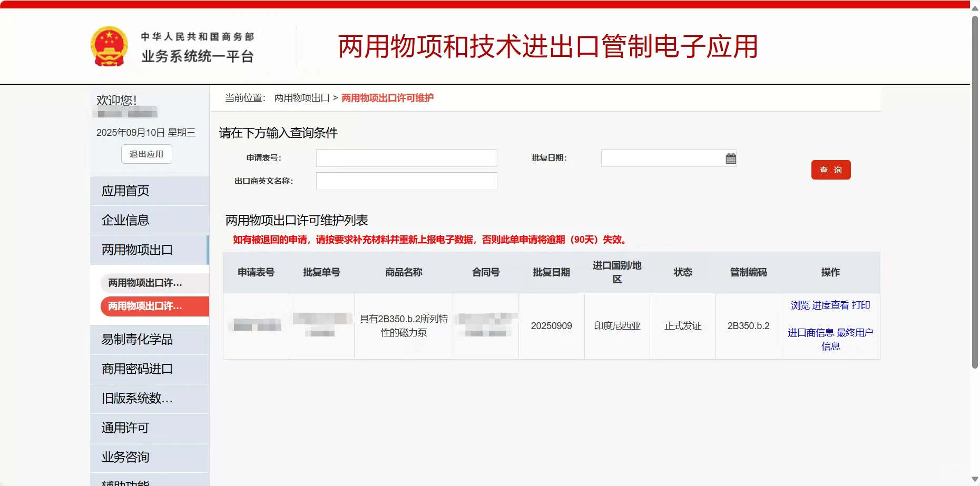Click the 退出应用 button
980x486 pixels.
pos(146,154)
